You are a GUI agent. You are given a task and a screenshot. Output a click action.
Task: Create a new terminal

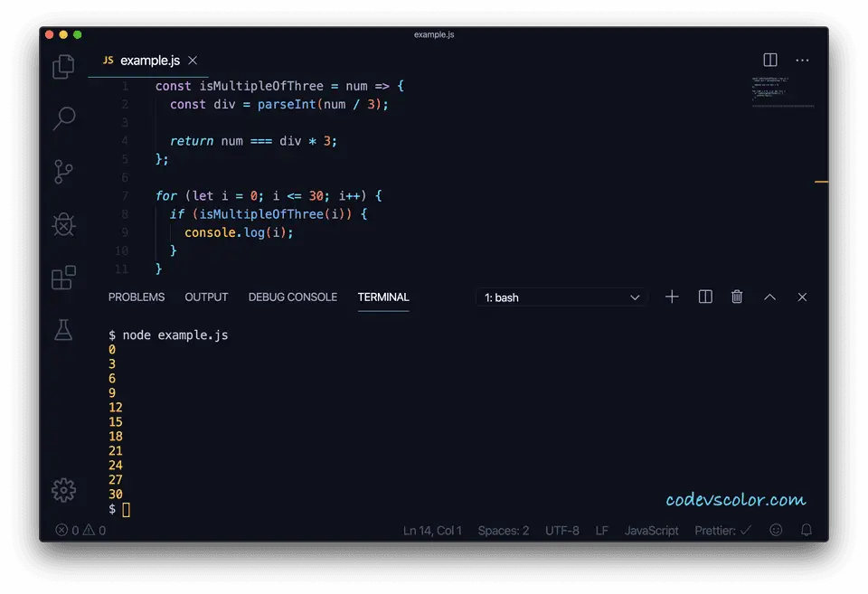(x=672, y=297)
